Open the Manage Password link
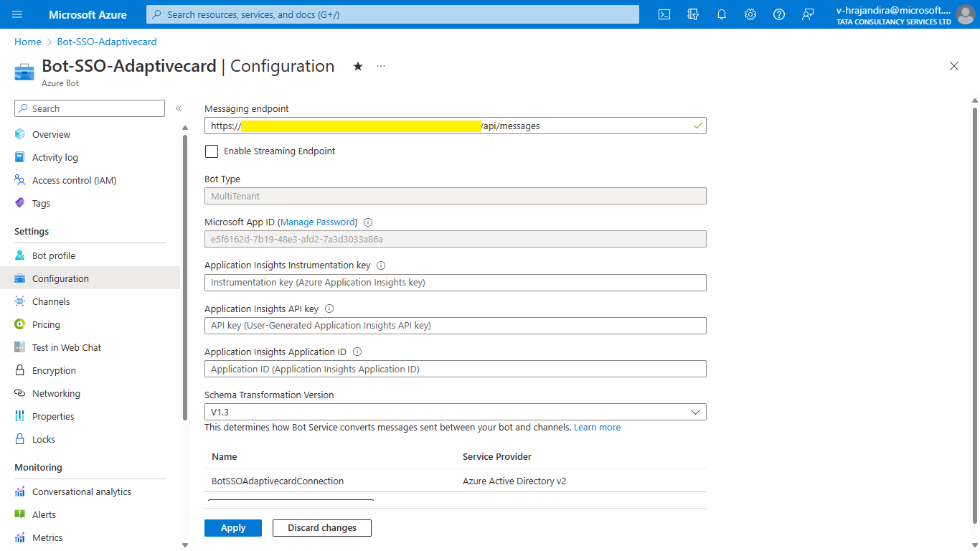Viewport: 980px width, 551px height. pos(317,222)
